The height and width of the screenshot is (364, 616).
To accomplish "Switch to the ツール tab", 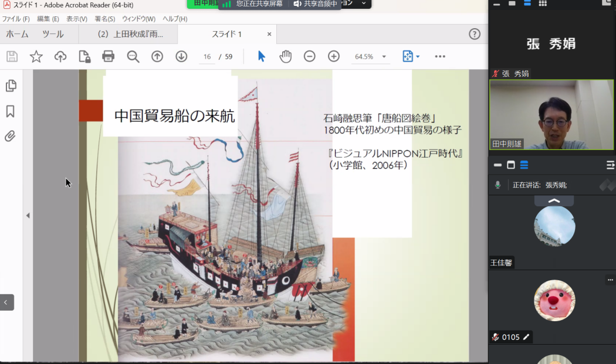I will coord(53,34).
